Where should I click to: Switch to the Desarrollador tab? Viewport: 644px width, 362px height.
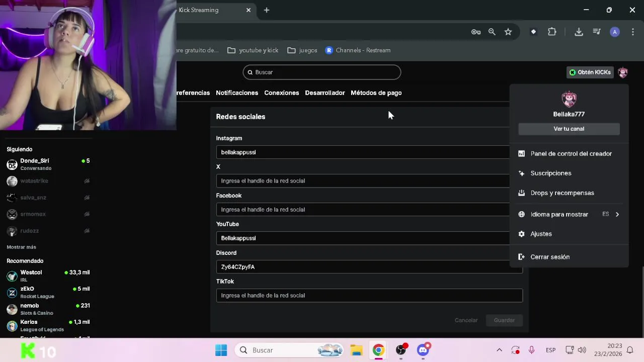point(325,93)
